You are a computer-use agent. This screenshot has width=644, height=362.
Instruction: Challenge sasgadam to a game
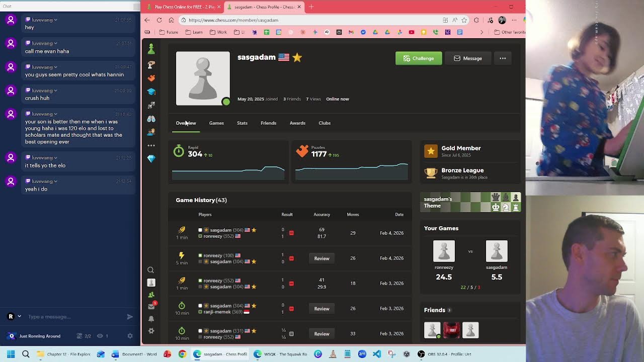(419, 58)
